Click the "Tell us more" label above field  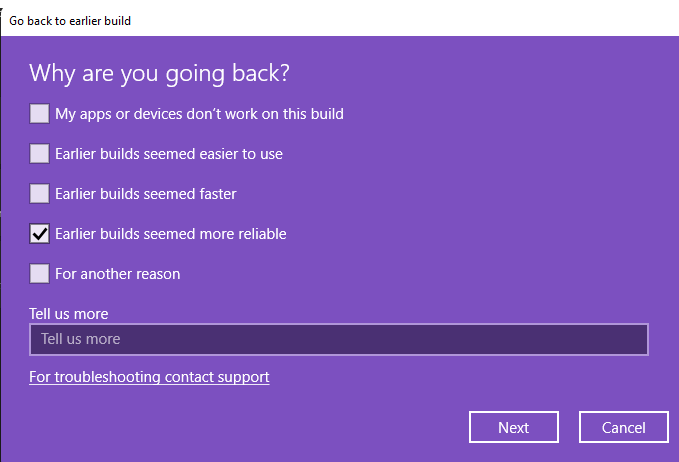tap(69, 314)
